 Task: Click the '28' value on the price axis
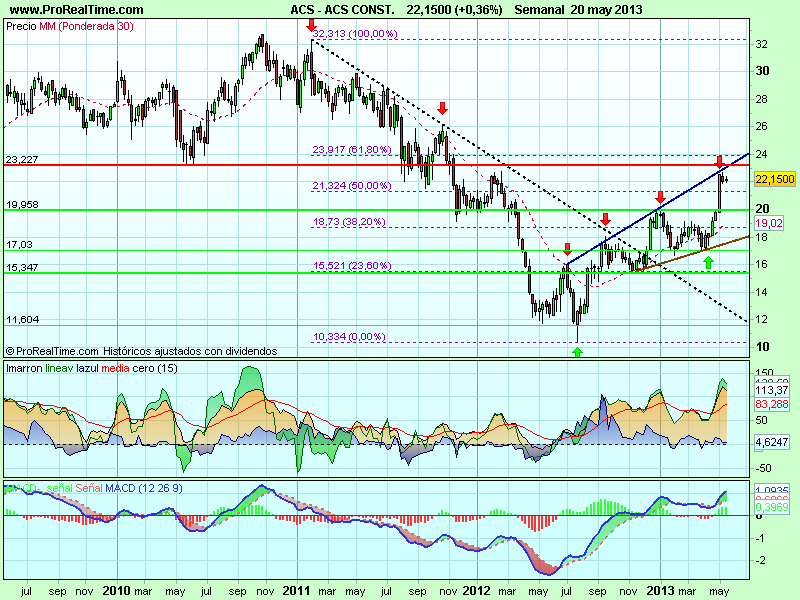tap(761, 99)
